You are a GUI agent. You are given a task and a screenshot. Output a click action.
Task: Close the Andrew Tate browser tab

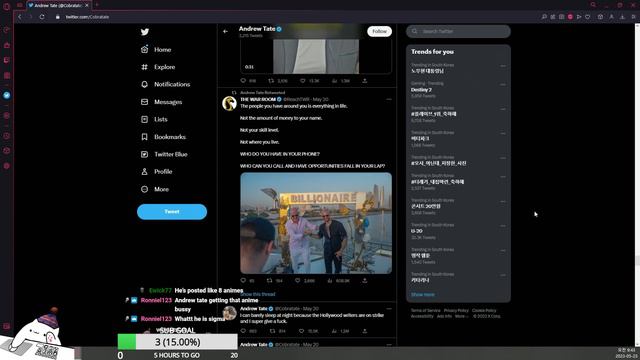[87, 5]
